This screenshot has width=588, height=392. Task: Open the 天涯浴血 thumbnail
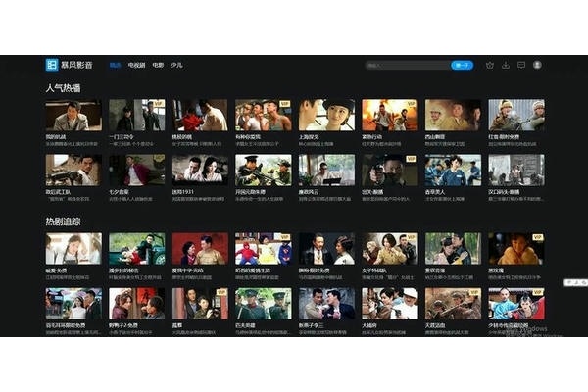pyautogui.click(x=453, y=304)
